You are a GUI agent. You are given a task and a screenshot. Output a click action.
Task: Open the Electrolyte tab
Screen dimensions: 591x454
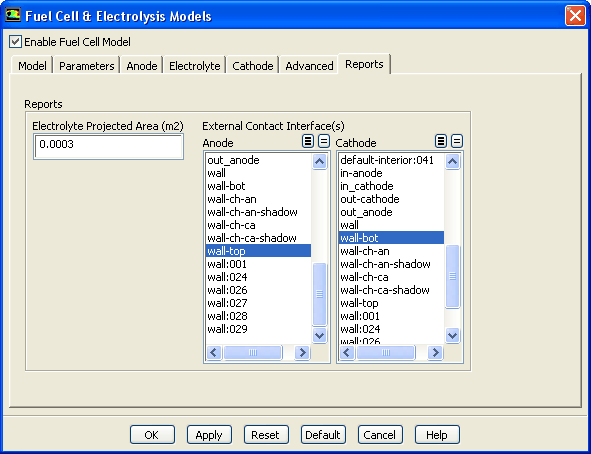[x=194, y=66]
